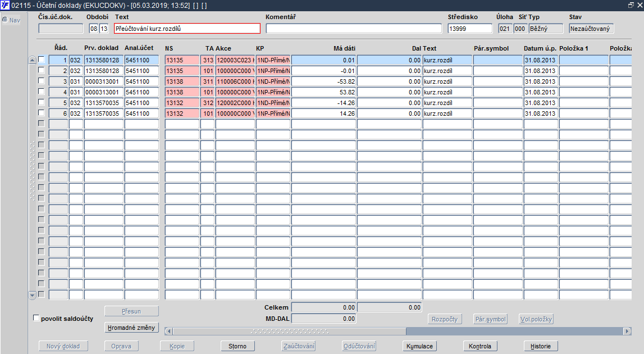Image resolution: width=644 pixels, height=354 pixels.
Task: Click the Středisko field with 13999
Action: coord(470,28)
